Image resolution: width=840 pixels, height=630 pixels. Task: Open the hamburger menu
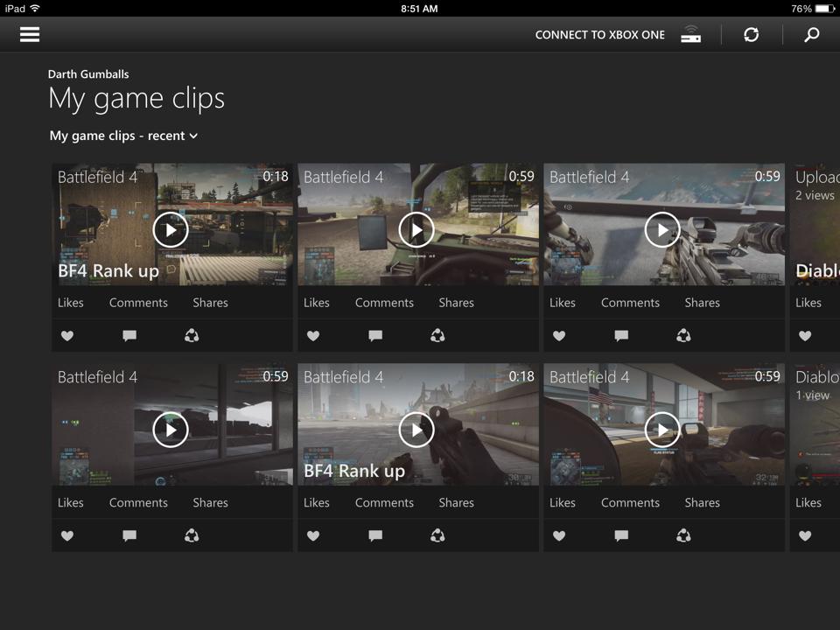coord(30,35)
